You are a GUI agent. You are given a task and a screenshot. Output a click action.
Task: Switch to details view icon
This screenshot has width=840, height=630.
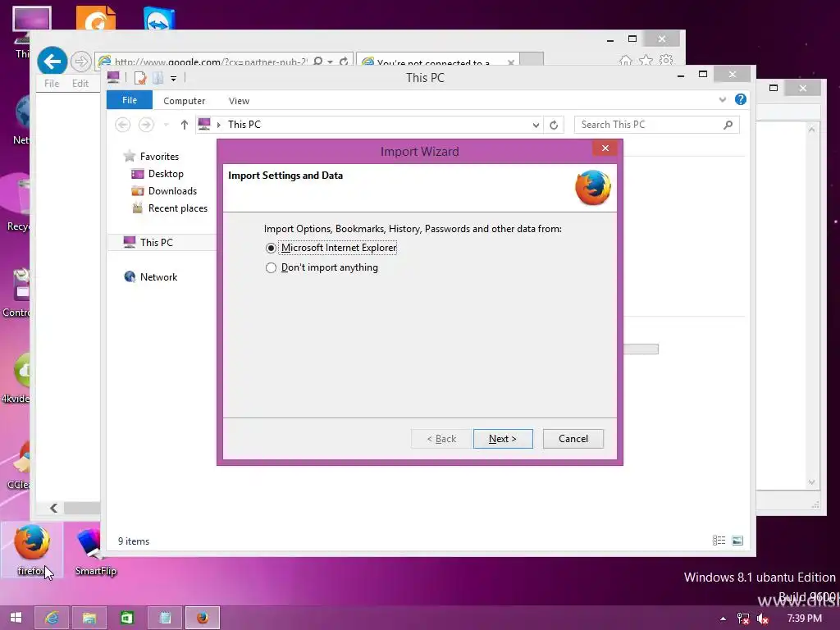(x=719, y=541)
